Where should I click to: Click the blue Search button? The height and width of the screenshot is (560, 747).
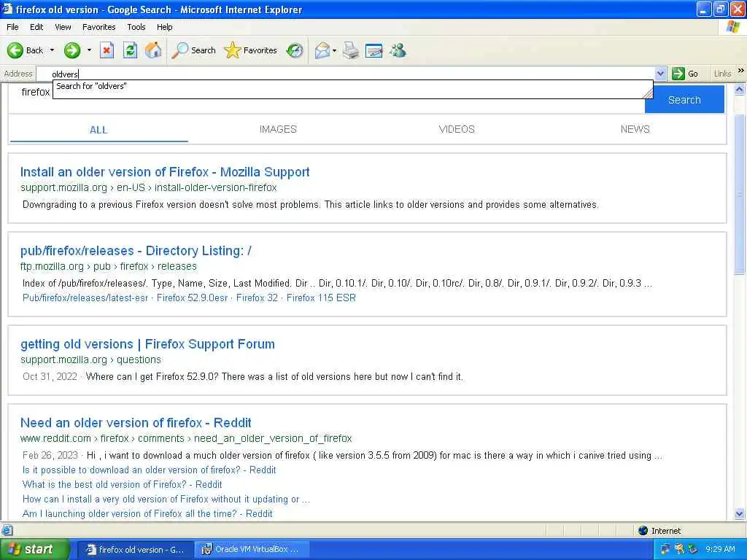(684, 99)
